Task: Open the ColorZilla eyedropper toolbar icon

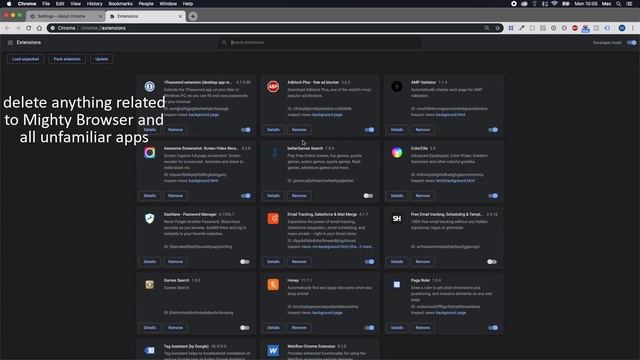Action: click(x=522, y=28)
